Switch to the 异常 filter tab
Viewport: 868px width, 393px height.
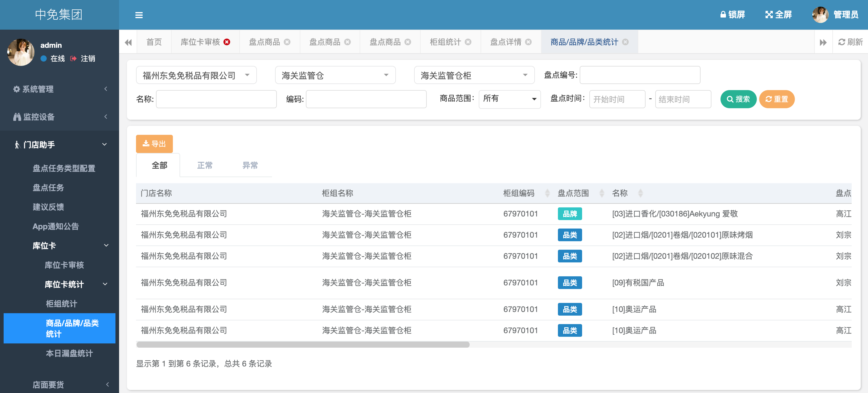(x=250, y=165)
